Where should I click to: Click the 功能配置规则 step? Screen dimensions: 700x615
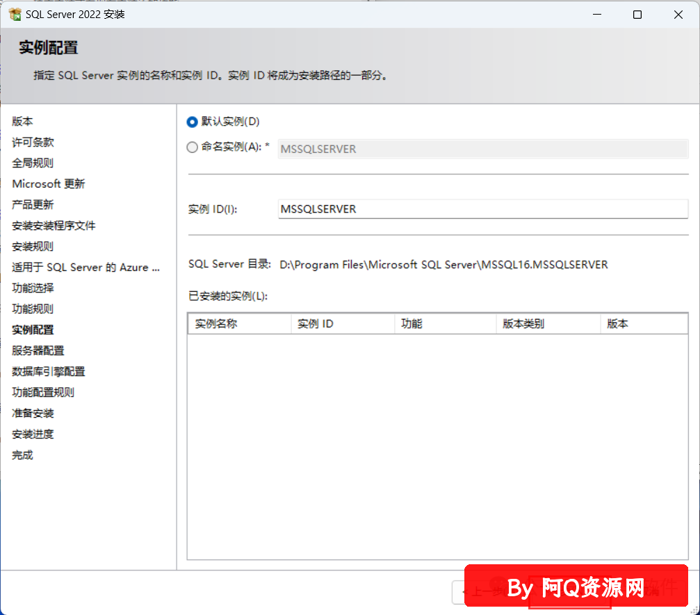click(x=43, y=393)
